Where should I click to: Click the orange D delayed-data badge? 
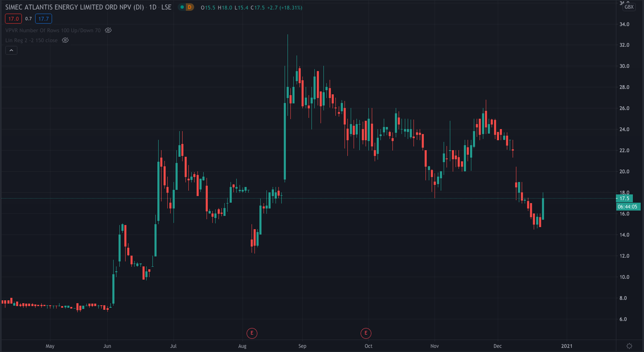click(190, 7)
